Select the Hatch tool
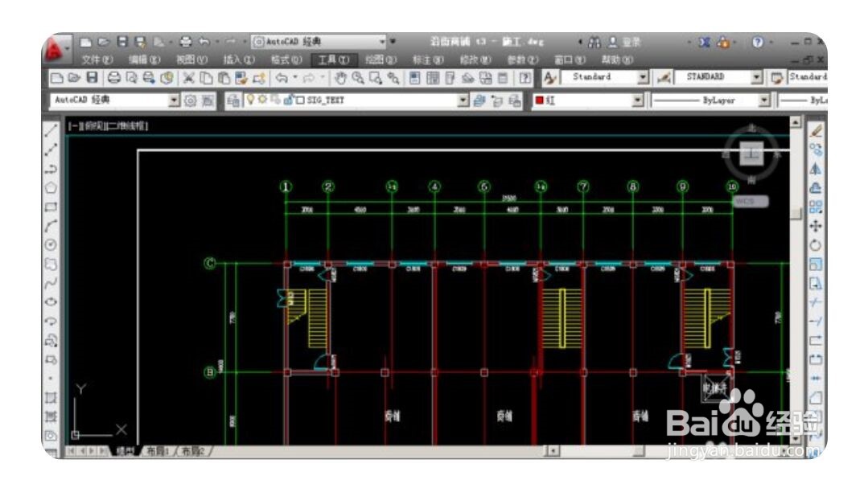Viewport: 868px width, 480px height. pos(51,398)
